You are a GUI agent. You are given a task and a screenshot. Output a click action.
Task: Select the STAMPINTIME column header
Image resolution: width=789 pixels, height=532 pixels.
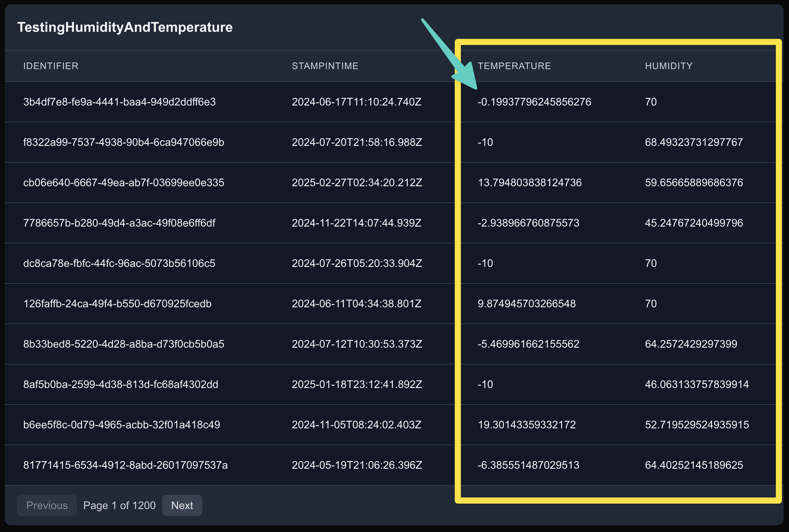(325, 66)
